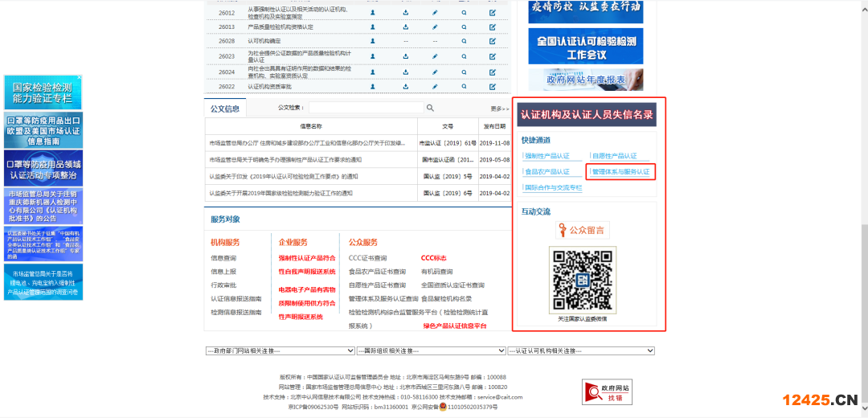Click the 更多>> link in 公文信息

click(499, 109)
